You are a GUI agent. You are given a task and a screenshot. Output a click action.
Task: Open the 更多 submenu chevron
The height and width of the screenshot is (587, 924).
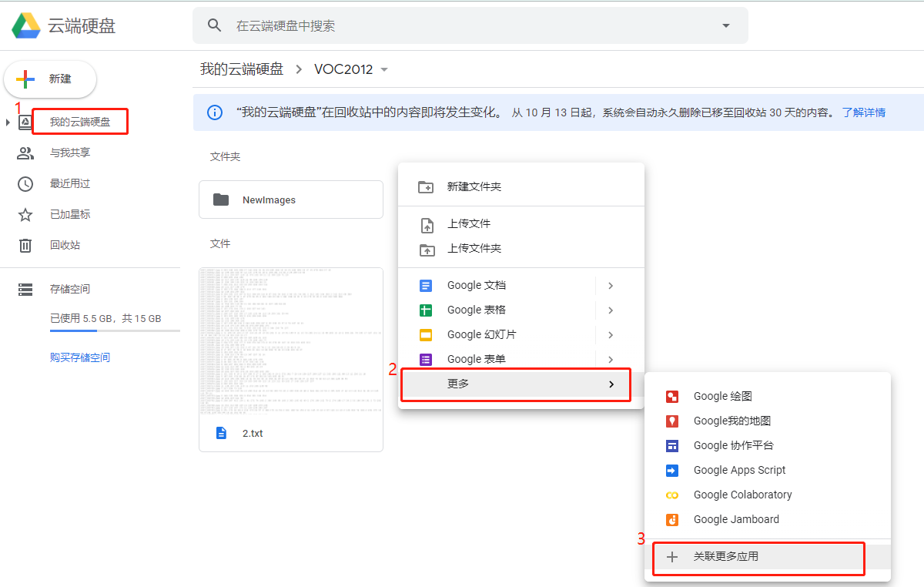[x=611, y=384]
